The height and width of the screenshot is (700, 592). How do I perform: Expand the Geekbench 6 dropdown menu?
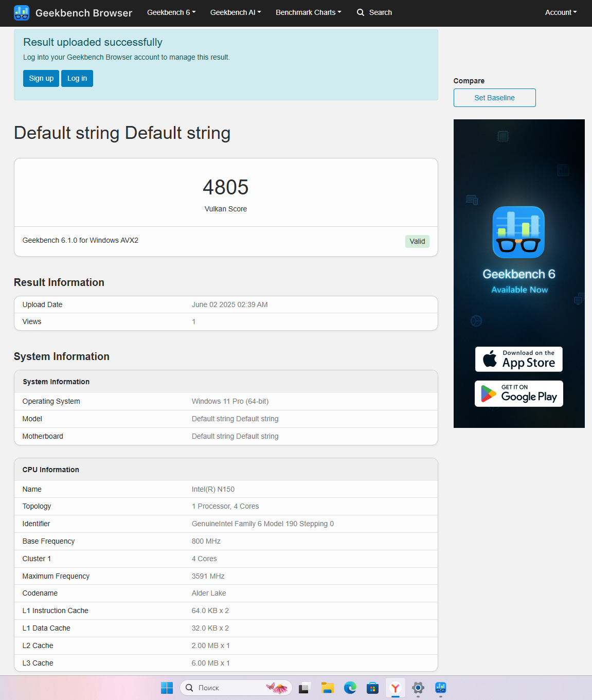point(171,12)
